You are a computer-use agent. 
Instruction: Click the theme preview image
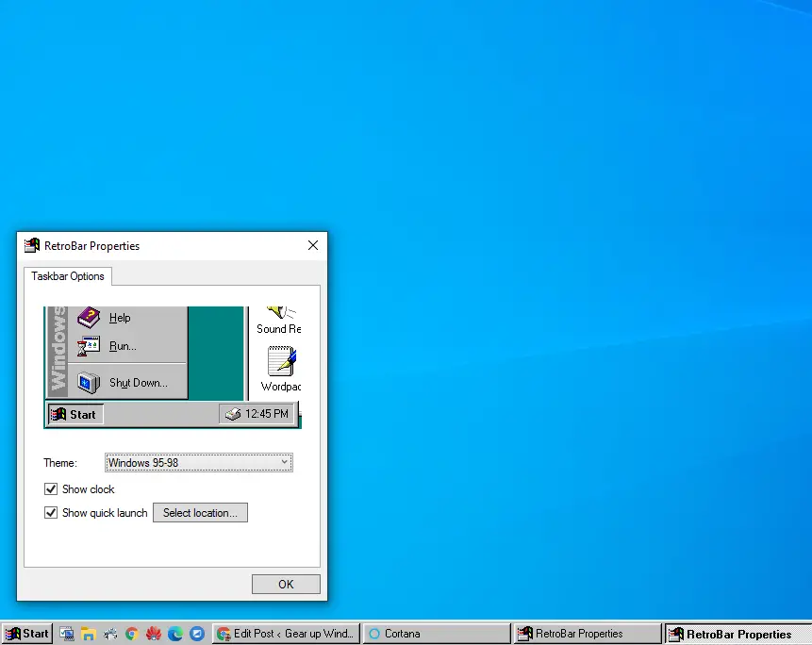[x=173, y=367]
